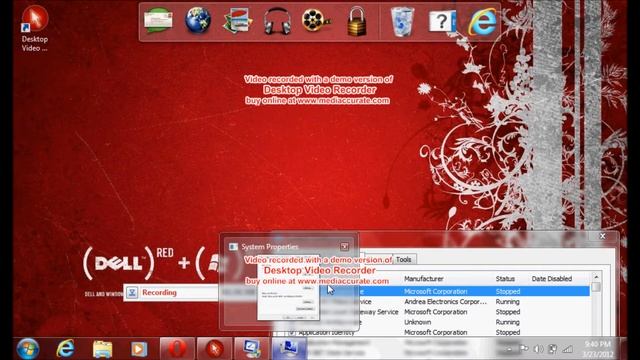
Task: Close the System Properties thumbnail preview
Action: 344,247
